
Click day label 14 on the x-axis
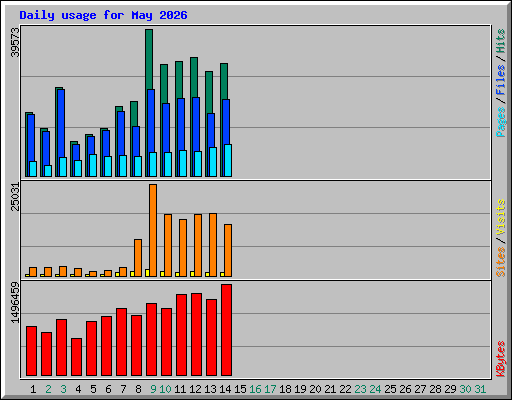pyautogui.click(x=225, y=389)
